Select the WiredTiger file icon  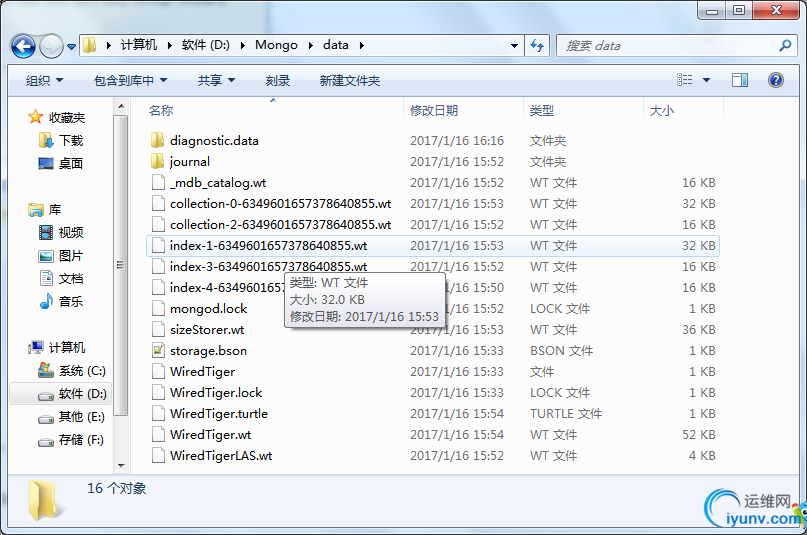tap(158, 371)
